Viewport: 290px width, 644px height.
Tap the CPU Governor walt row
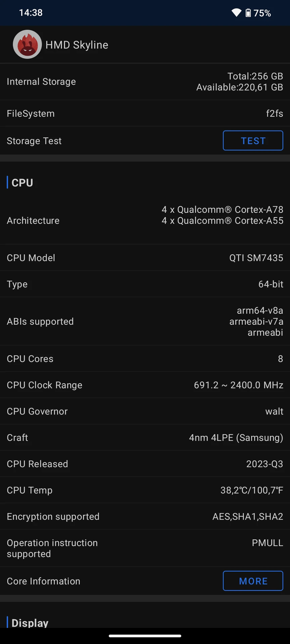click(x=145, y=411)
